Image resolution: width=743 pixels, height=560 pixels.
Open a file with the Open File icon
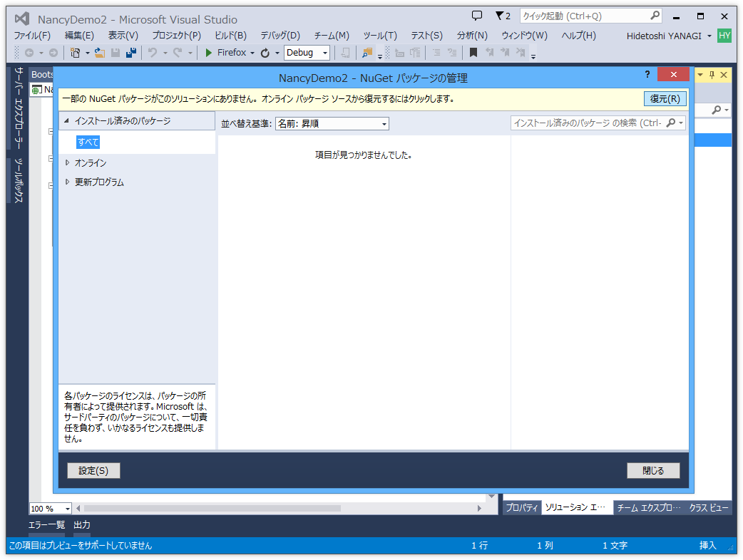point(99,52)
